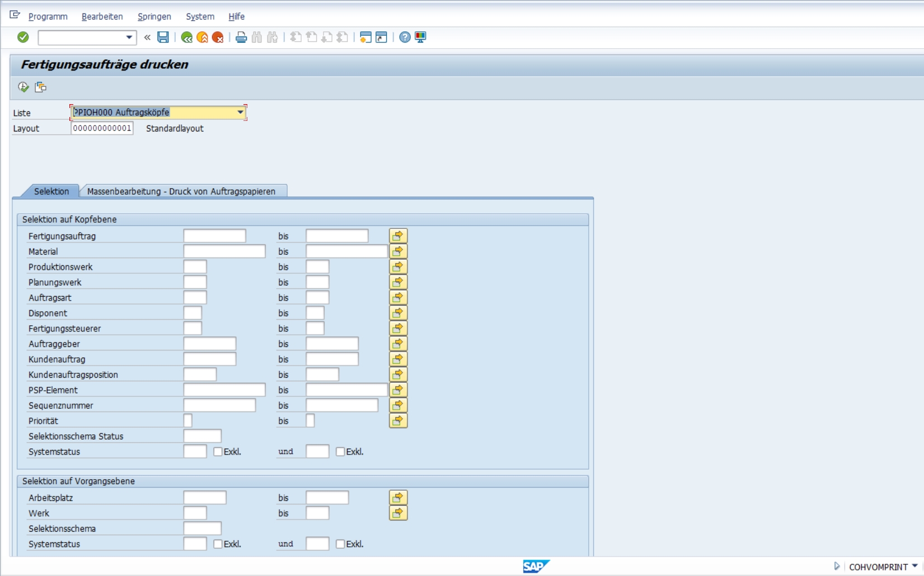Viewport: 924px width, 576px height.
Task: Open the COHVOMPRINT status bar dropdown
Action: point(914,566)
